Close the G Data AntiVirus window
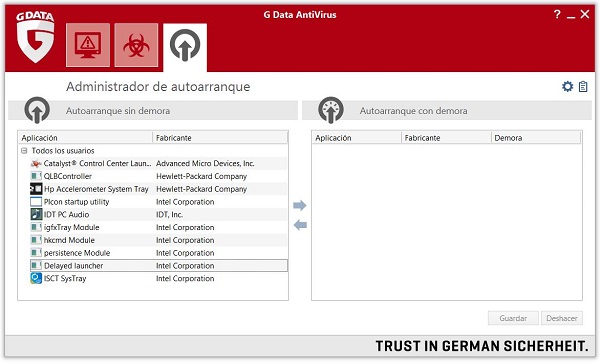The image size is (600, 364). coord(585,15)
